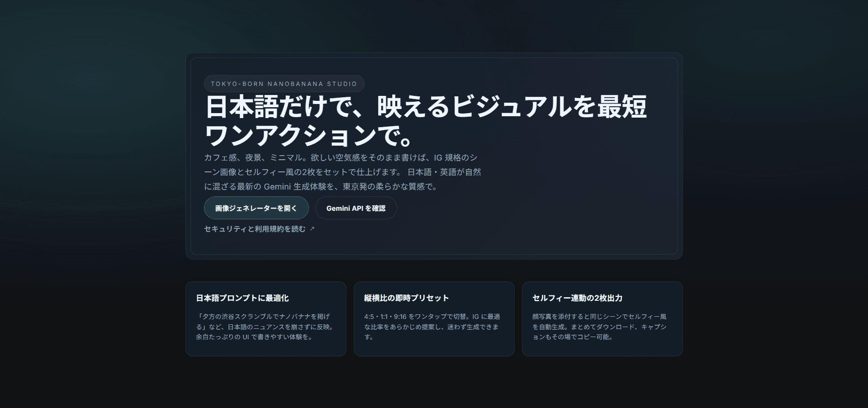Click the external-link arrow icon next to 利用規約
Screen dimensions: 868x408
tap(313, 228)
